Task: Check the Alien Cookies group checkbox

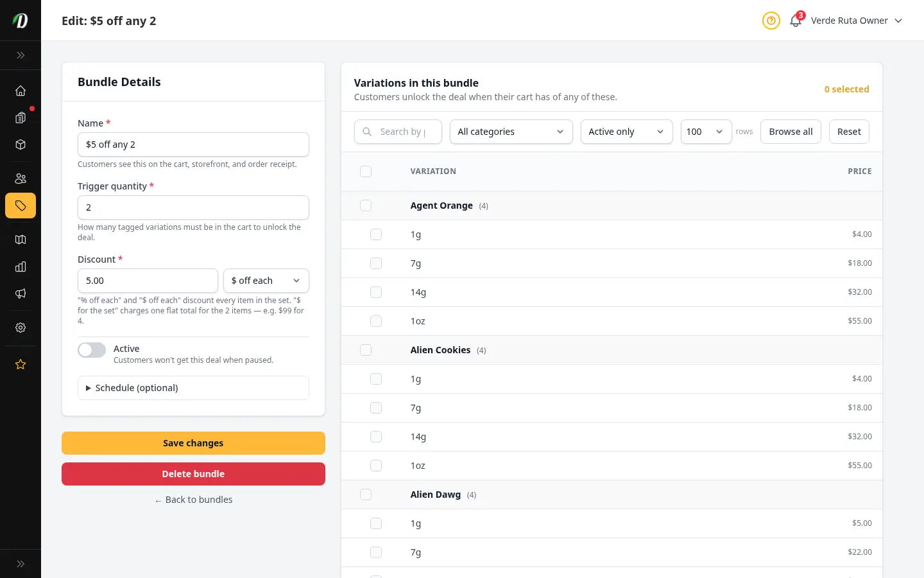Action: pos(366,350)
